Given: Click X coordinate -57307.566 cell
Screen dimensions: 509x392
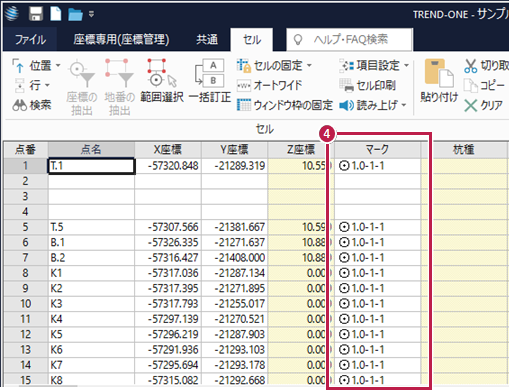Looking at the screenshot, I should pyautogui.click(x=168, y=227).
